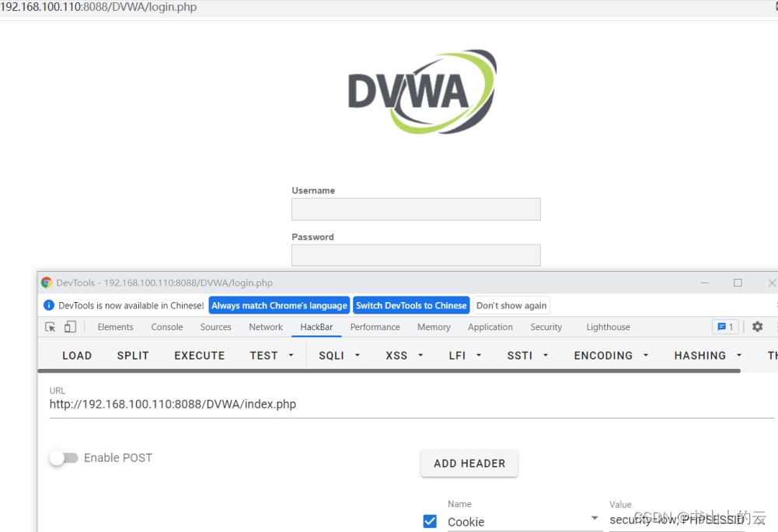Viewport: 778px width, 532px height.
Task: Switch to the Sources tab
Action: click(216, 327)
